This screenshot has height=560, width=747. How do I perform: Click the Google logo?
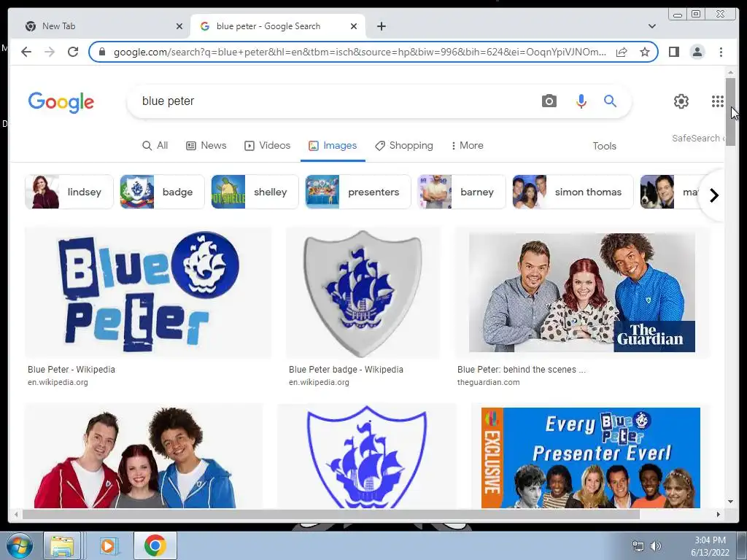coord(61,102)
